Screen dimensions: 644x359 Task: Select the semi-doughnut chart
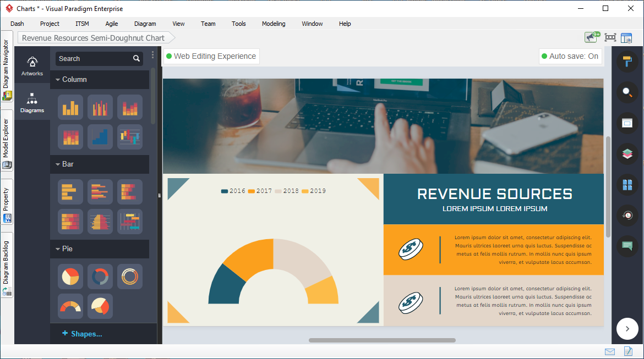(x=70, y=306)
